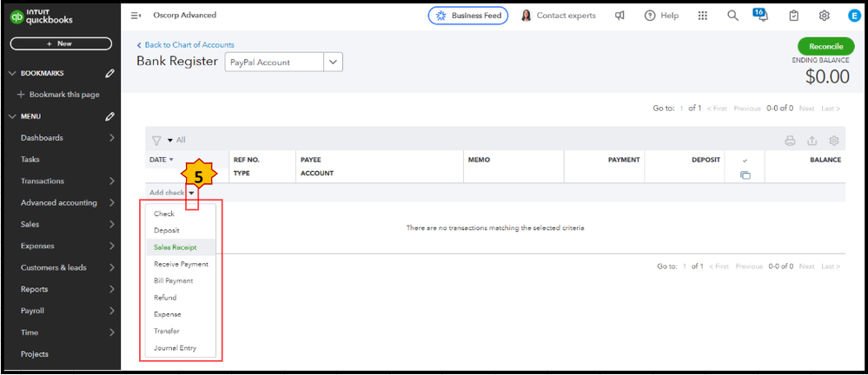The height and width of the screenshot is (375, 868).
Task: Click the green Reconcile button
Action: [826, 47]
